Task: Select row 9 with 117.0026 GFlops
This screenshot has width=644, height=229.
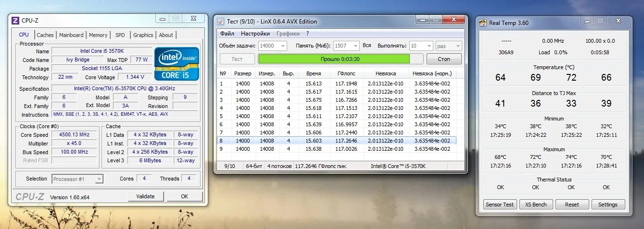Action: (337, 149)
